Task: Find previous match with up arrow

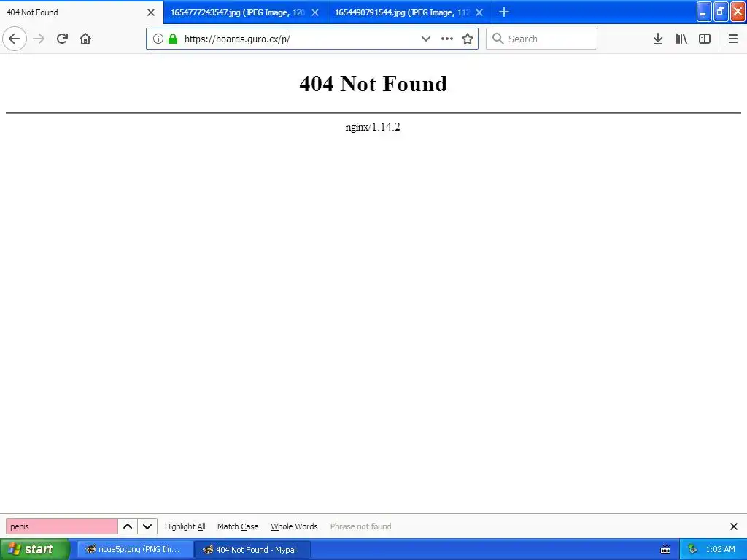Action: (128, 526)
